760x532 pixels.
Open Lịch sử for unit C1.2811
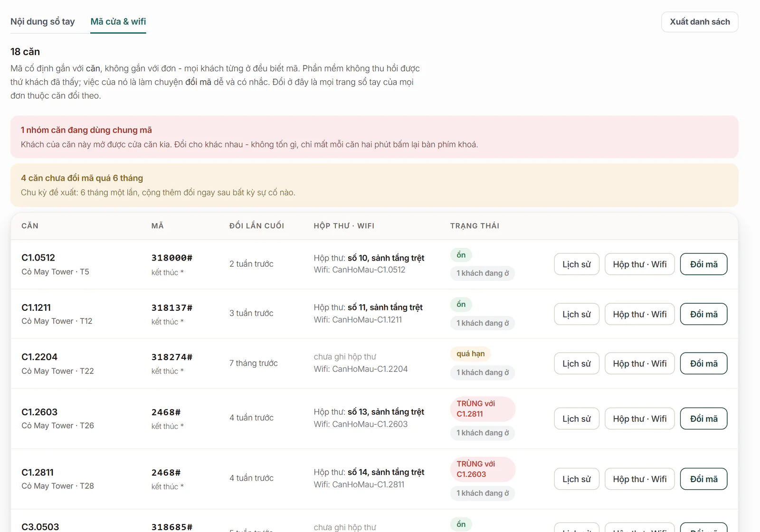click(x=577, y=479)
